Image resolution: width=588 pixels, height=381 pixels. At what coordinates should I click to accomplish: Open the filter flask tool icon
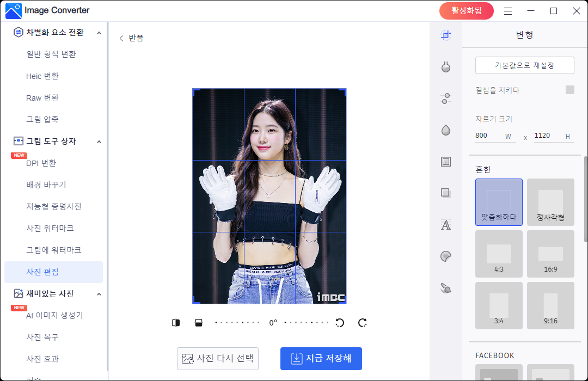[445, 67]
